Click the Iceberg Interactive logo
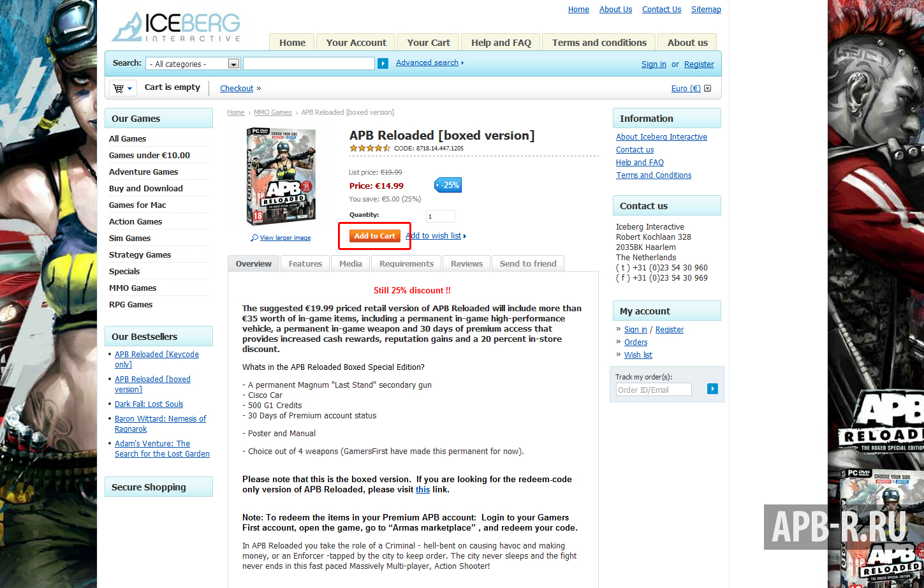The width and height of the screenshot is (924, 588). click(x=176, y=27)
